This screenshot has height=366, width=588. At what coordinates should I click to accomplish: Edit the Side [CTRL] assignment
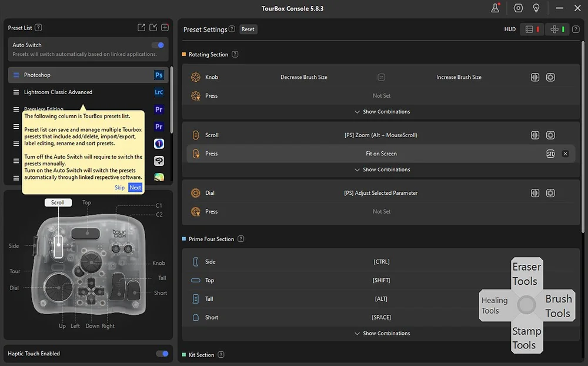point(382,262)
